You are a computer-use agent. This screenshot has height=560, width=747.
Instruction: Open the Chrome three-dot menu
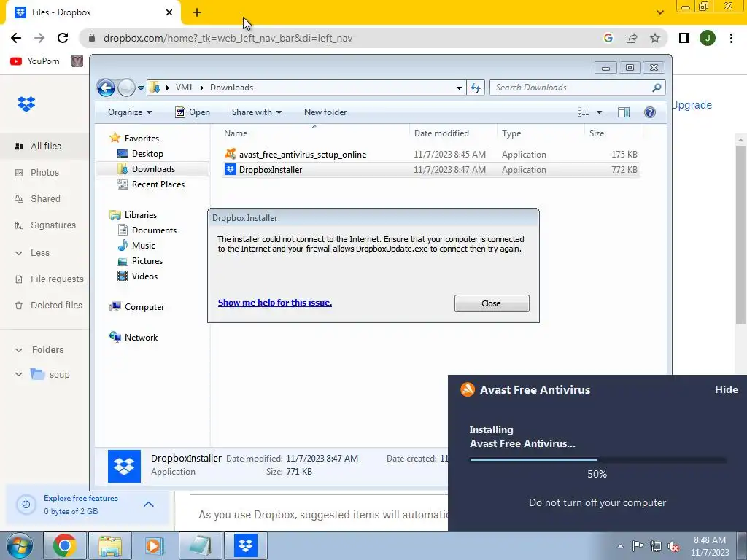pyautogui.click(x=731, y=38)
